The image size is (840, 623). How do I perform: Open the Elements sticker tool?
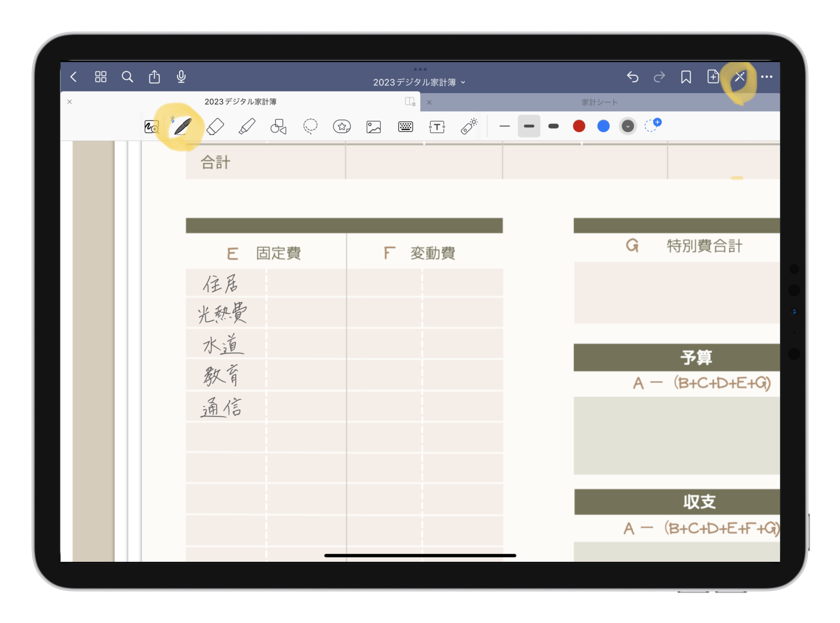[x=342, y=126]
